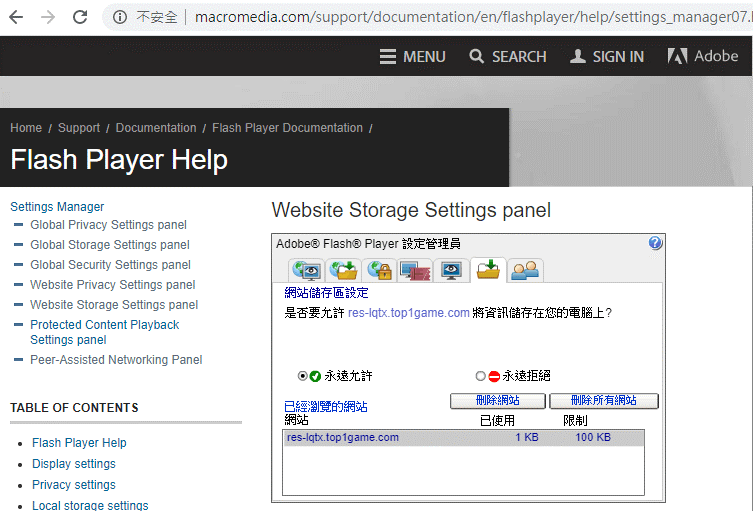753x511 pixels.
Task: Click res-lqtx.top1game.com link in the question
Action: pos(409,313)
